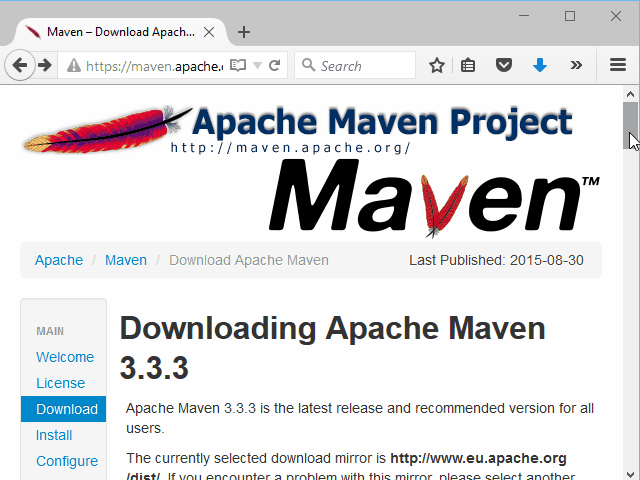This screenshot has width=640, height=480.
Task: Reload the current Maven page
Action: click(275, 66)
